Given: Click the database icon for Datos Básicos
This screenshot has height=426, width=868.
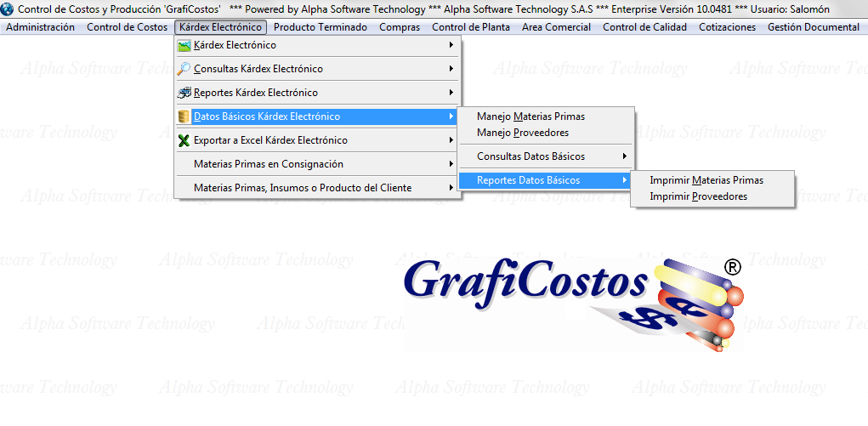Looking at the screenshot, I should (184, 116).
